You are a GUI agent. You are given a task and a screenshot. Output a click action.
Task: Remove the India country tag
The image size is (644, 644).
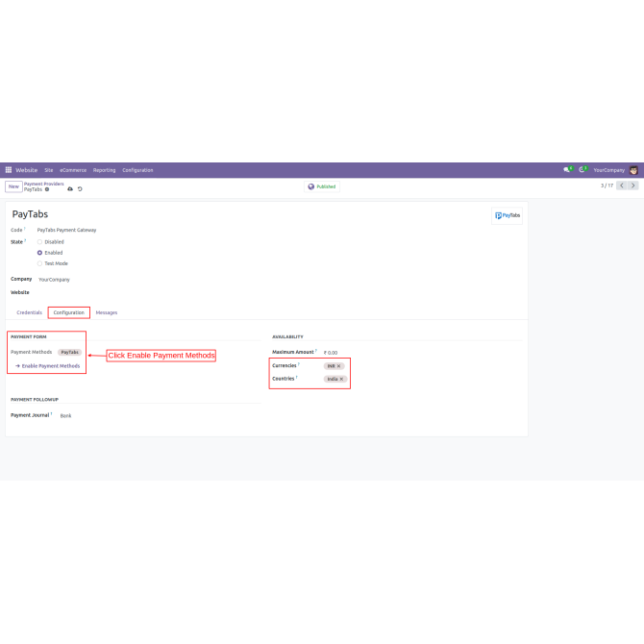point(341,379)
